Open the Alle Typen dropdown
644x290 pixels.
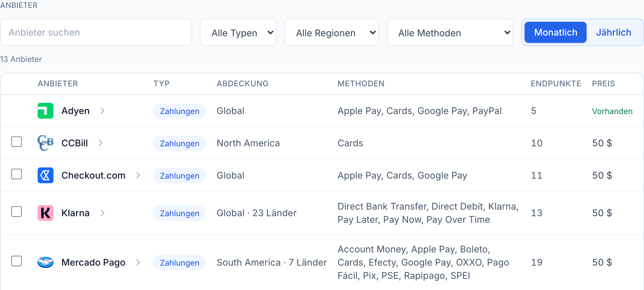238,32
